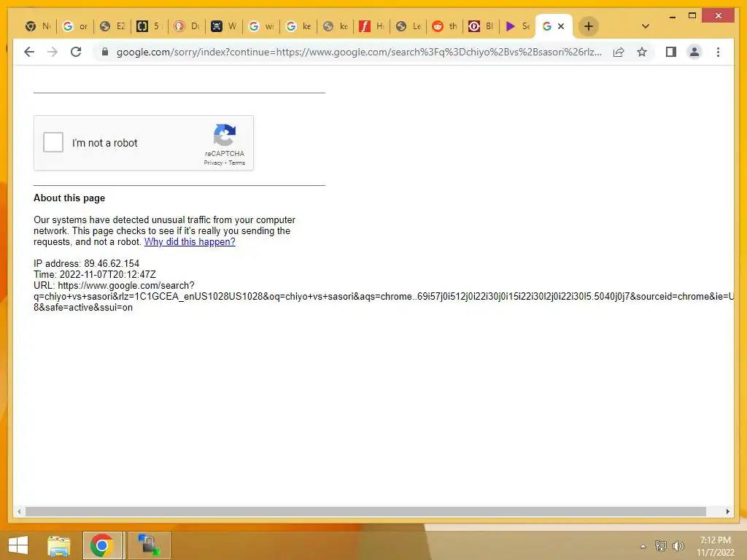The height and width of the screenshot is (560, 747).
Task: Click the scrollbar left arrow
Action: [x=18, y=511]
